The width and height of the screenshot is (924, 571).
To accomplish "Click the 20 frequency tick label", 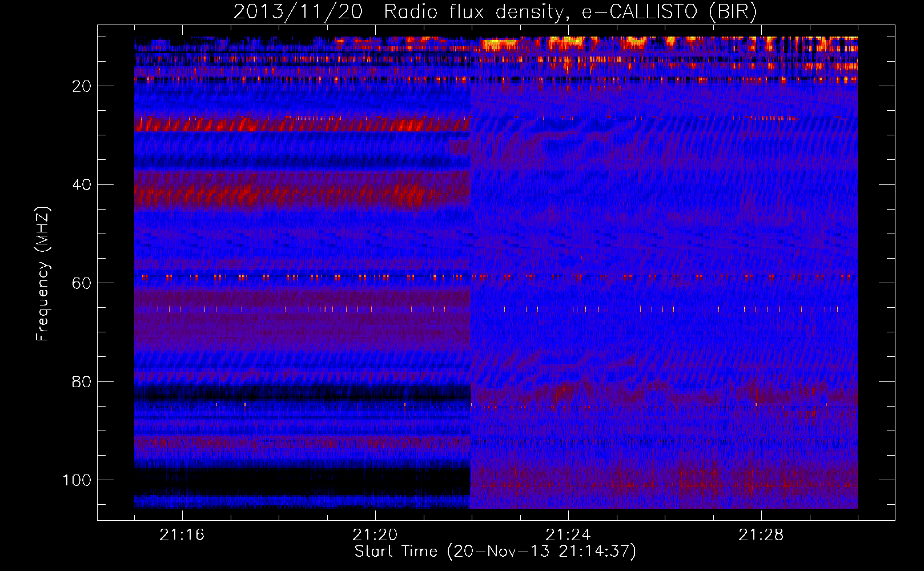I will (x=82, y=86).
